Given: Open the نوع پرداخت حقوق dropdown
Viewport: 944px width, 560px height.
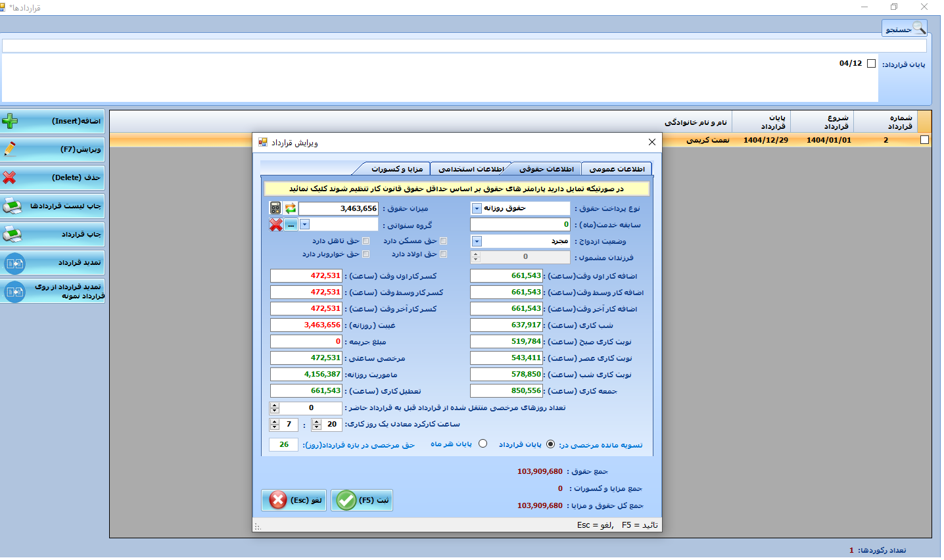Looking at the screenshot, I should (x=477, y=208).
